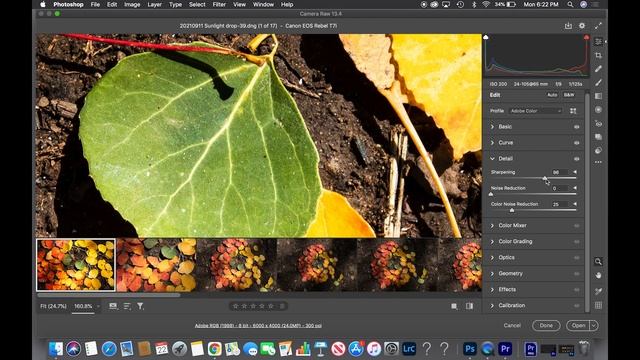Open the Presets panel icon
Viewport: 640px width, 360px height.
coord(598,150)
